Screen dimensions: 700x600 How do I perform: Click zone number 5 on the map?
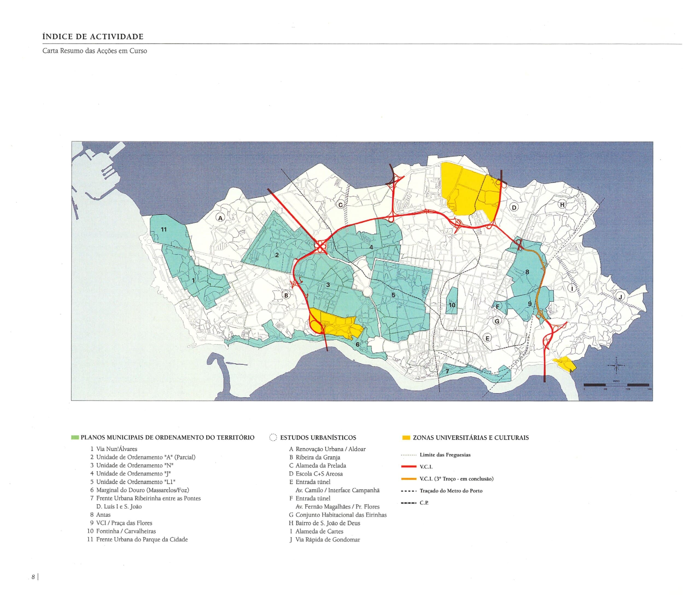pos(393,295)
